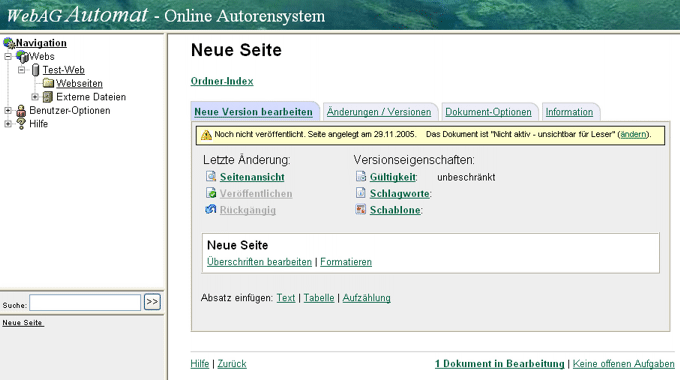Click the >> search submit button
This screenshot has width=680, height=380.
152,302
